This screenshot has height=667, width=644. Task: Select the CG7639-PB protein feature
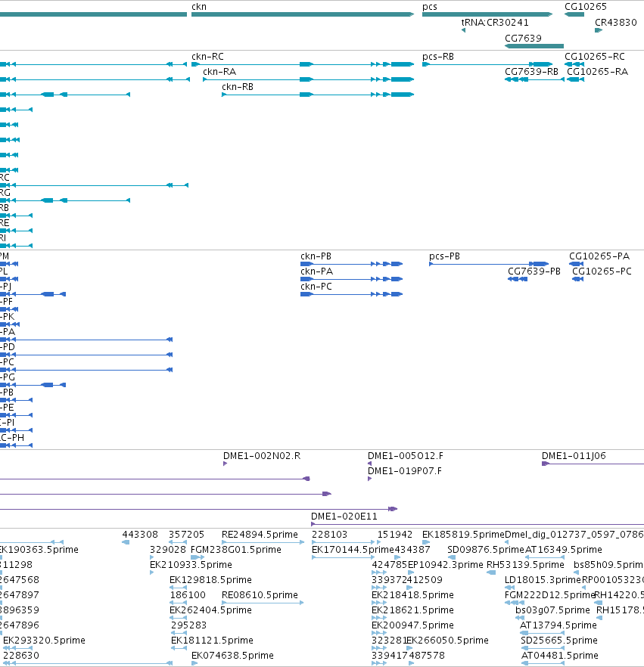(518, 279)
